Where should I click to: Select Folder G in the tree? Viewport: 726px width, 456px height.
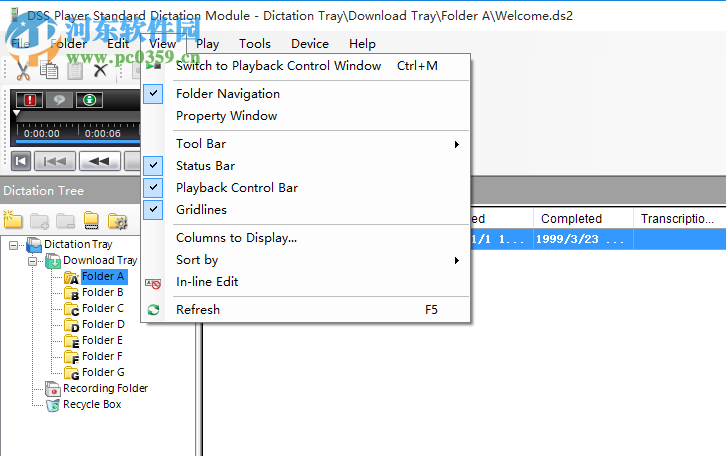(103, 372)
